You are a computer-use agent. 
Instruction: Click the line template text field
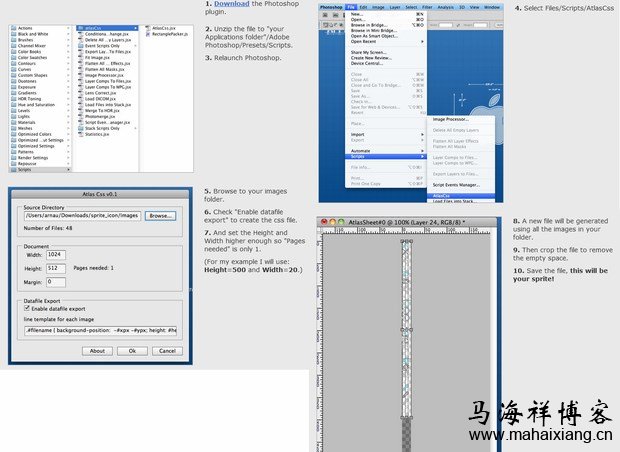(x=100, y=330)
